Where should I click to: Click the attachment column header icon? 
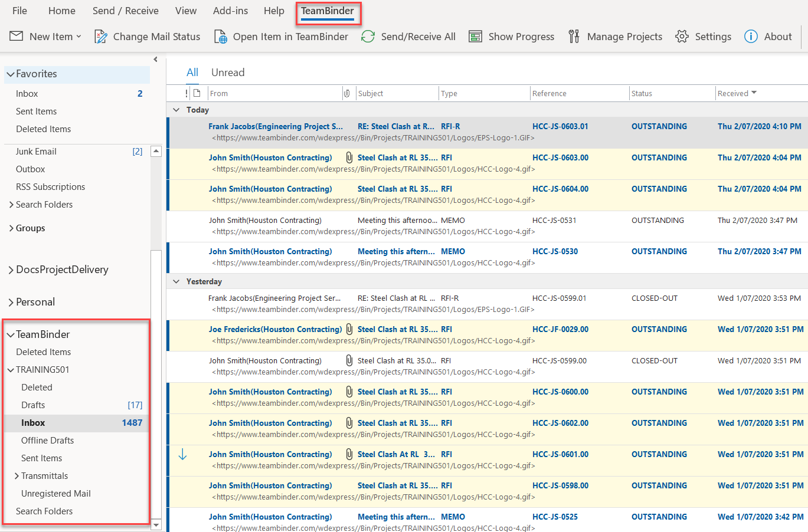pyautogui.click(x=348, y=93)
